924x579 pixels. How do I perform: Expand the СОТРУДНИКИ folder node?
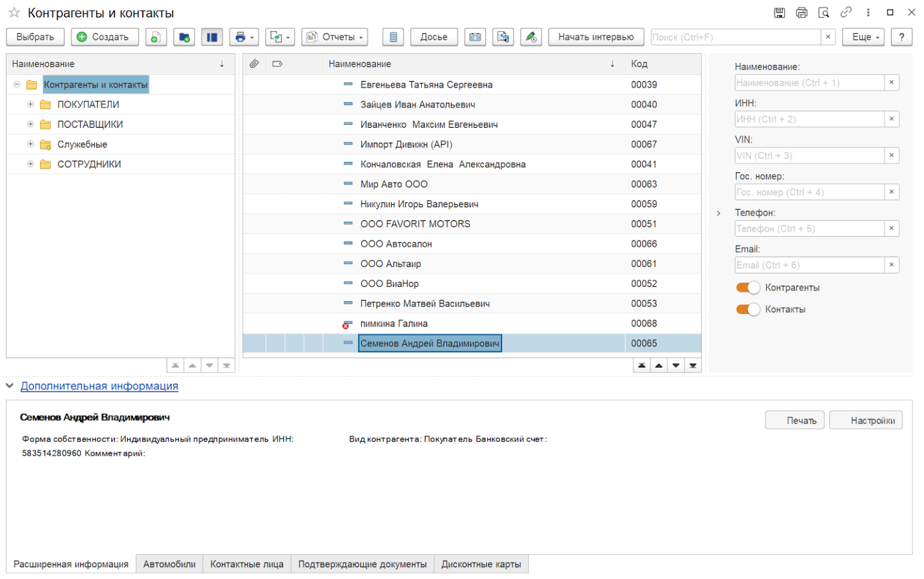[x=31, y=164]
